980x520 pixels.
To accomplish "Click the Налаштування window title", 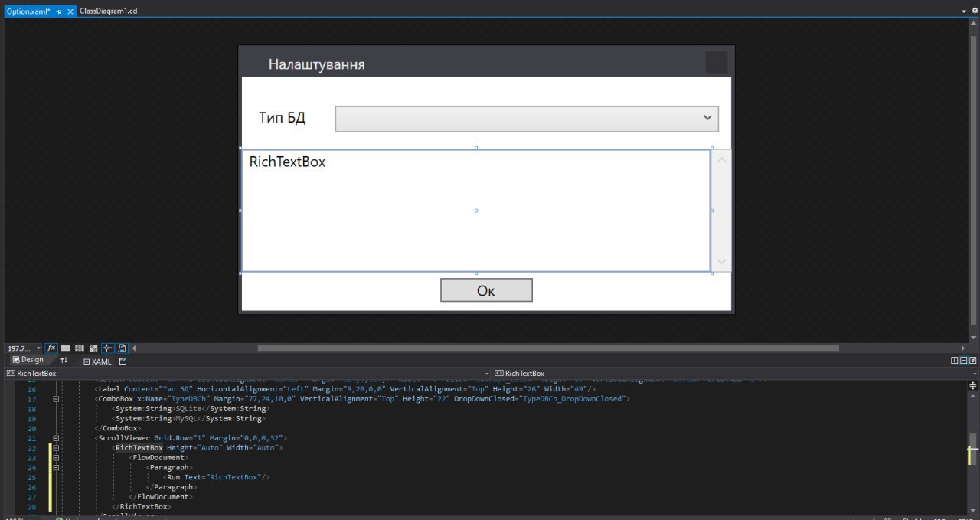I will [x=316, y=64].
